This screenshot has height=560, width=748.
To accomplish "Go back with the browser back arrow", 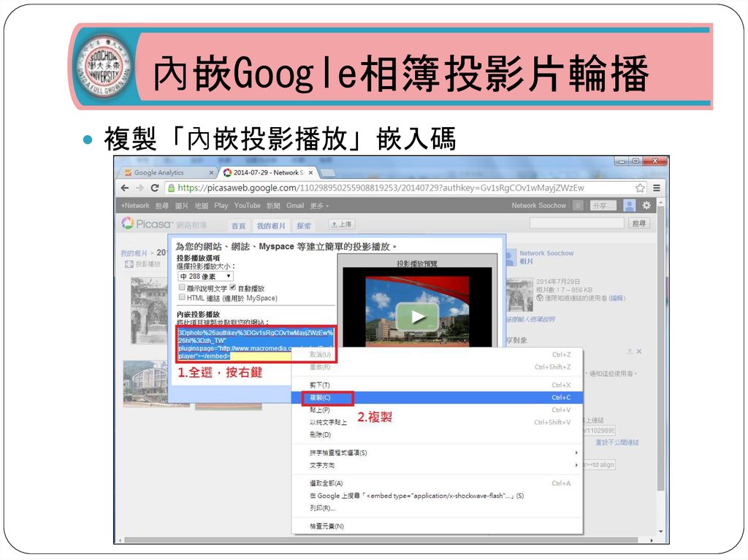I will (x=125, y=188).
